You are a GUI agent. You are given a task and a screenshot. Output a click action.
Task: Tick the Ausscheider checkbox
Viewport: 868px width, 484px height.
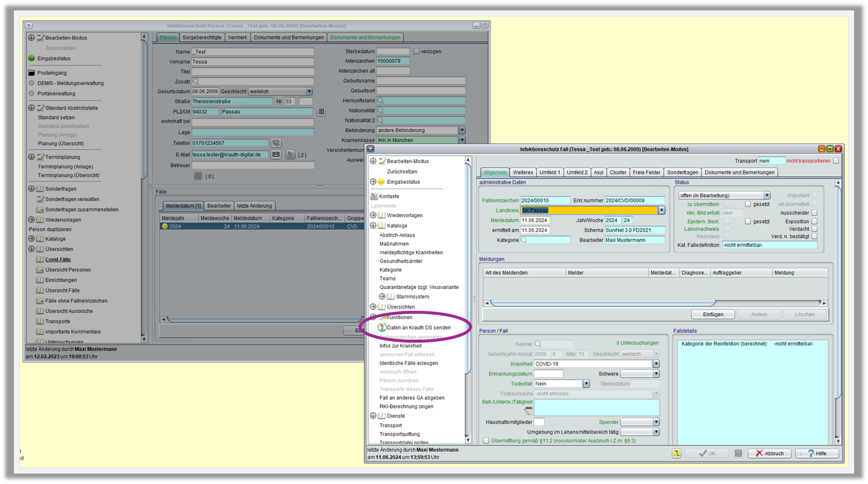[x=814, y=213]
